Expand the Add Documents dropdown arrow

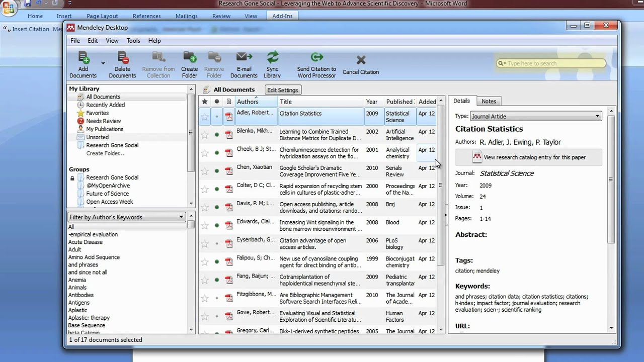tap(103, 64)
